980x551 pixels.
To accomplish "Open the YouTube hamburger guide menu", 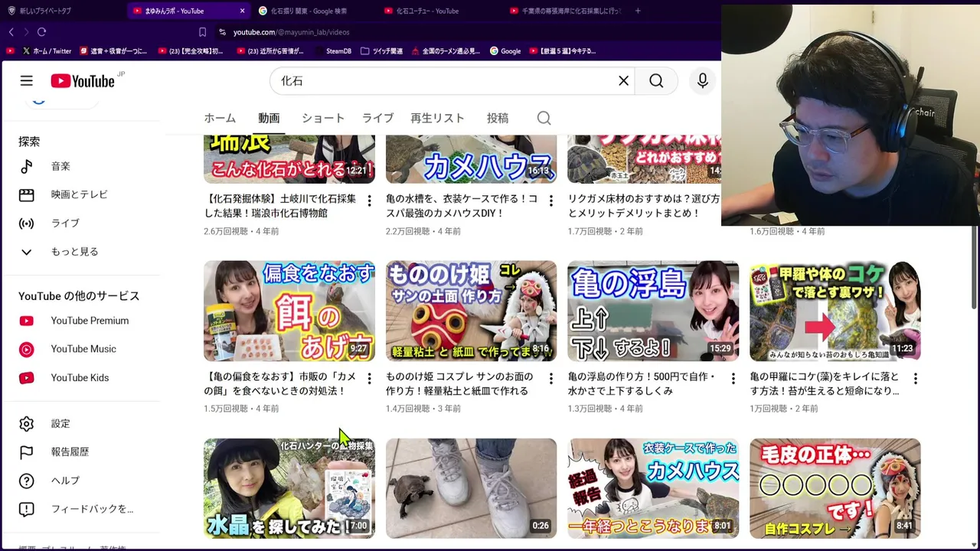I will pos(27,81).
